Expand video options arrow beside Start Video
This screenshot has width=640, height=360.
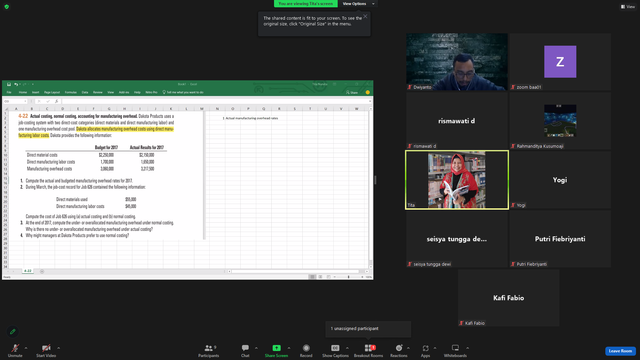(58, 348)
